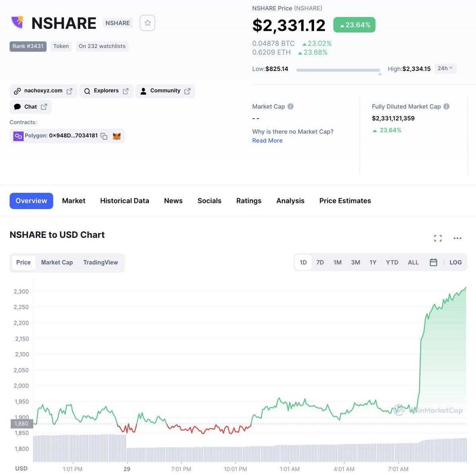The width and height of the screenshot is (476, 475).
Task: Open the Historical Data tab
Action: [x=125, y=201]
